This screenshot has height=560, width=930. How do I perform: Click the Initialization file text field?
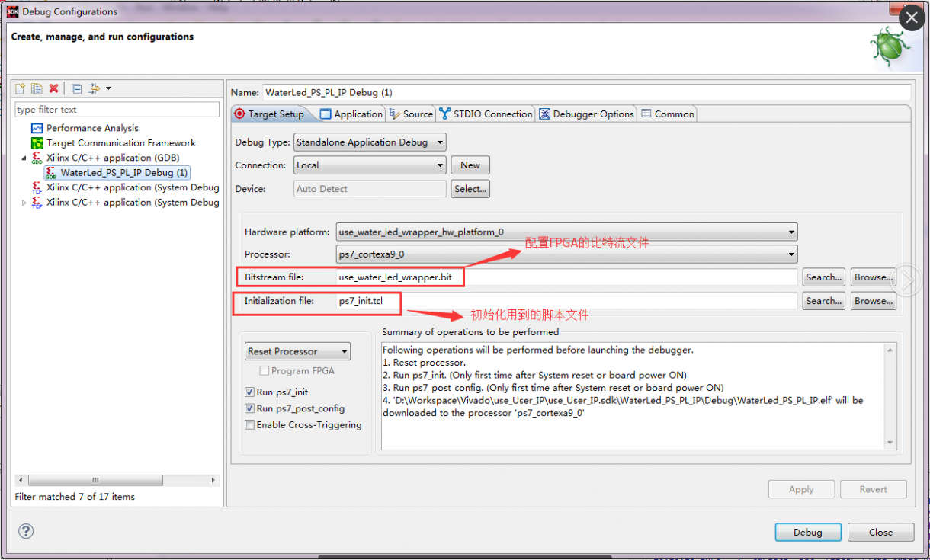coord(567,301)
